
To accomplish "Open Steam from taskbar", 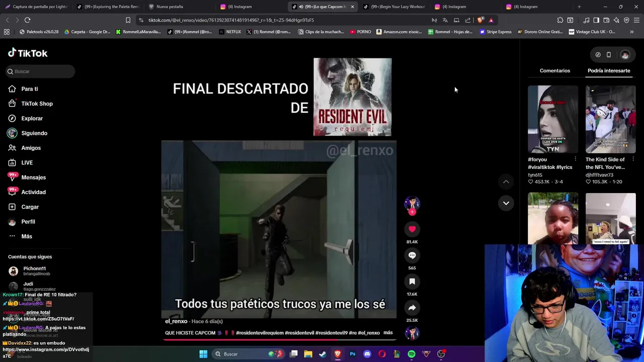I will [323, 354].
